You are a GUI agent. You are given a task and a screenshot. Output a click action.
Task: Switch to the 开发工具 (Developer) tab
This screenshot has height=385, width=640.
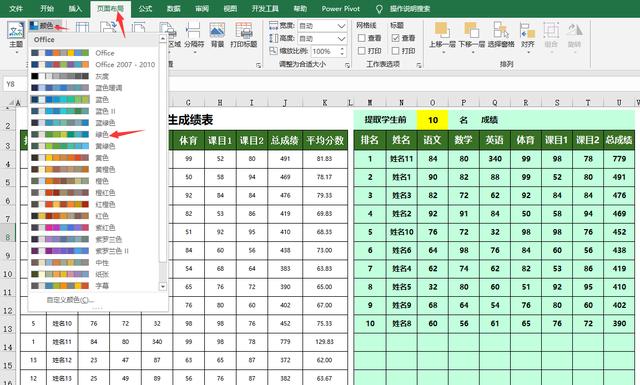pos(265,9)
